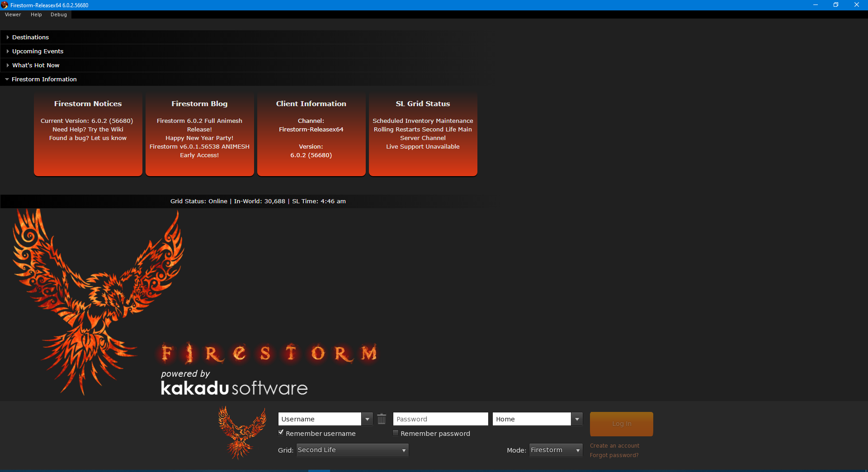Click 'Rolling Restarts Second Life Main Server Channel' entry

point(423,134)
